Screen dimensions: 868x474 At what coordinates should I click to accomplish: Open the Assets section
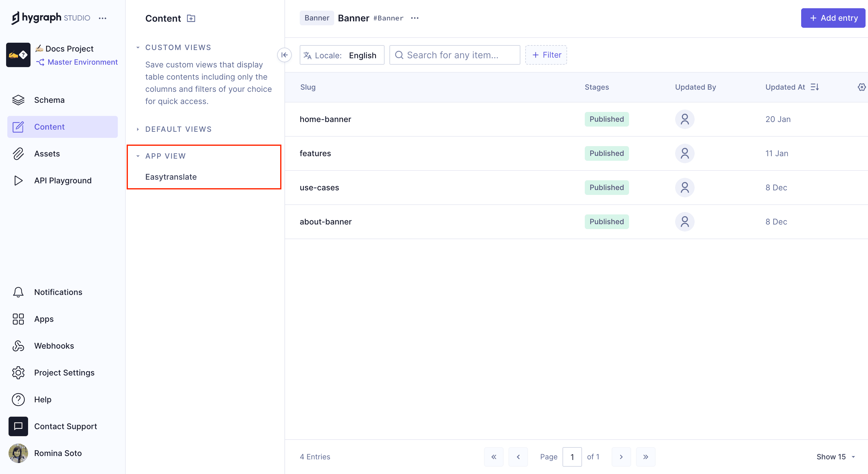click(47, 153)
